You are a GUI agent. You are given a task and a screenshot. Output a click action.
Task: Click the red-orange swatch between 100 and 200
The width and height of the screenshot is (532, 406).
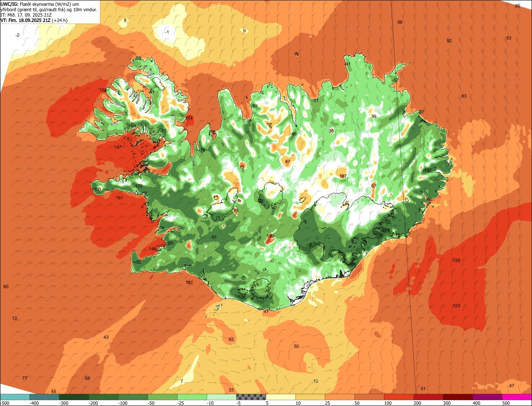tap(399, 397)
